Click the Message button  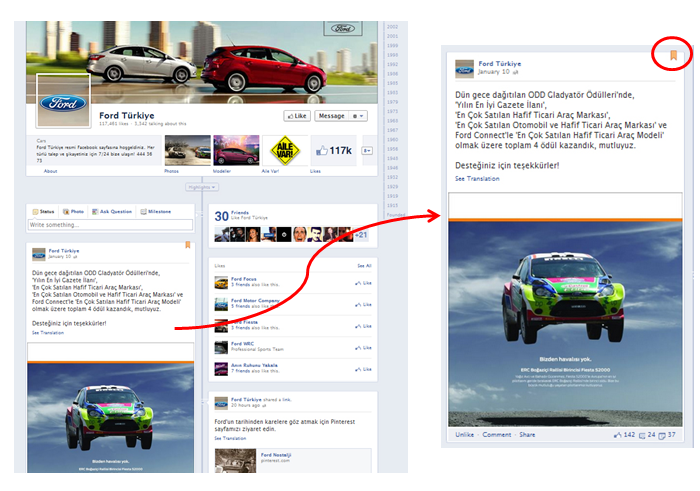(330, 116)
